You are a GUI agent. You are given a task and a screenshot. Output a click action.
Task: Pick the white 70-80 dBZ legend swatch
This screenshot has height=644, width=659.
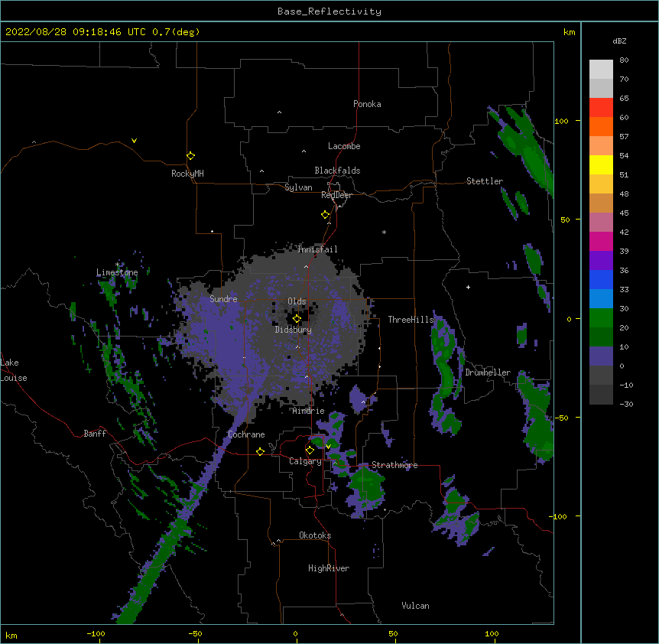coord(601,70)
